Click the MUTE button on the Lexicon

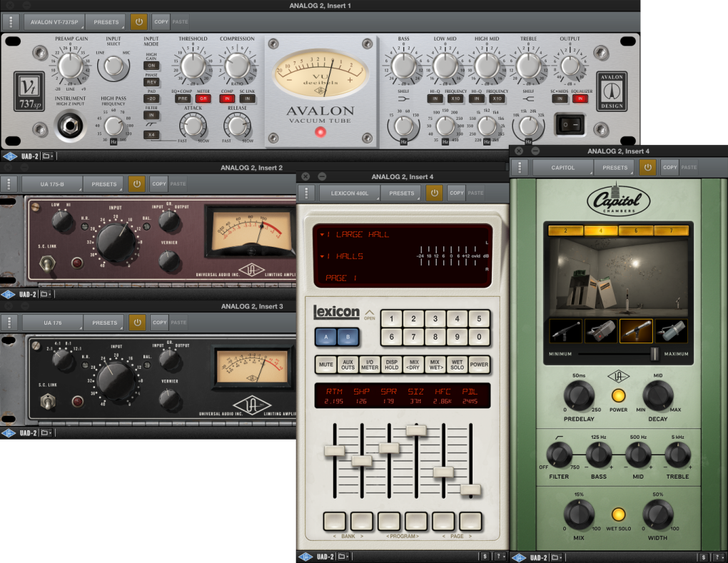[326, 365]
